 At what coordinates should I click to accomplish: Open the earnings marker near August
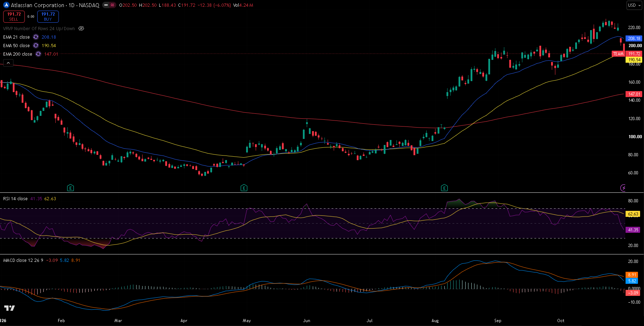point(444,188)
